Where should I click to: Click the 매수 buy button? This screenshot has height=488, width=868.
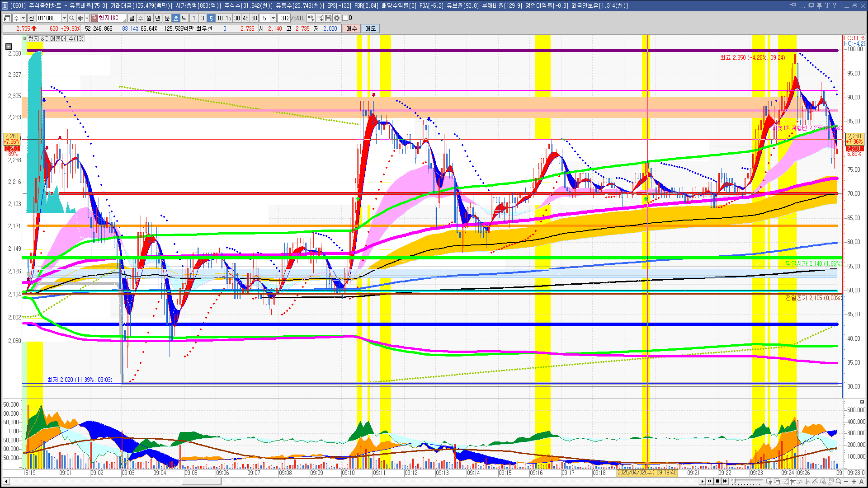point(352,28)
